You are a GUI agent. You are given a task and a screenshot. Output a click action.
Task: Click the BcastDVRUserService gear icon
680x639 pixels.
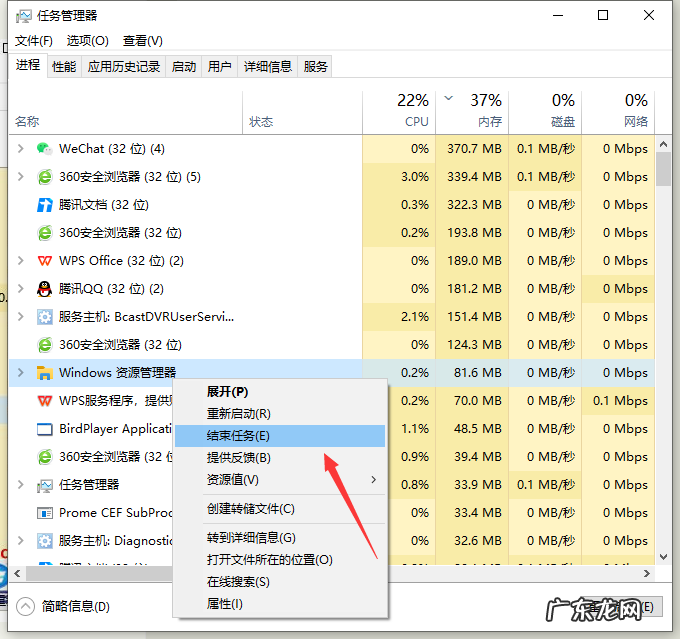click(44, 317)
